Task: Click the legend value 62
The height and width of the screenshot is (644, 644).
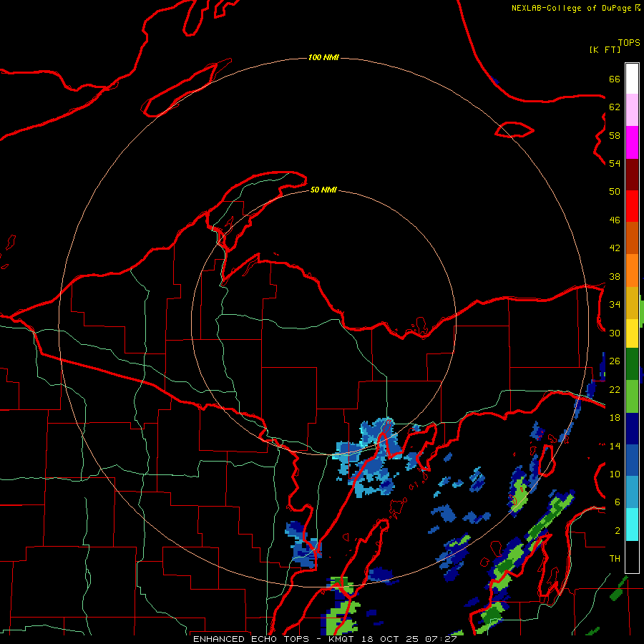Action: point(615,107)
